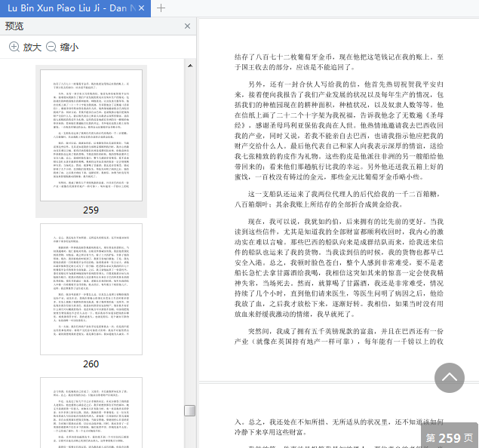Click the 预览 panel title

pyautogui.click(x=14, y=26)
